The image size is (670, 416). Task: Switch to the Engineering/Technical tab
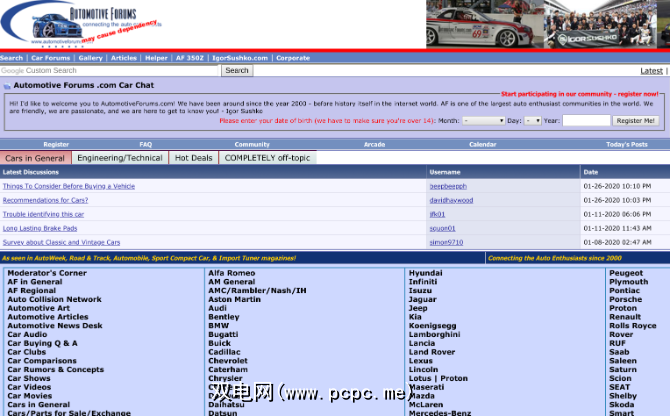(x=120, y=158)
